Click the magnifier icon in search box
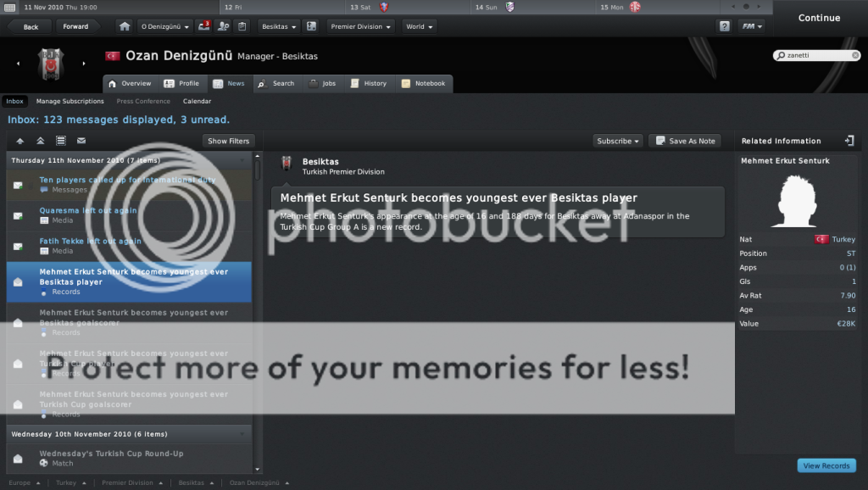Image resolution: width=868 pixels, height=490 pixels. 781,55
